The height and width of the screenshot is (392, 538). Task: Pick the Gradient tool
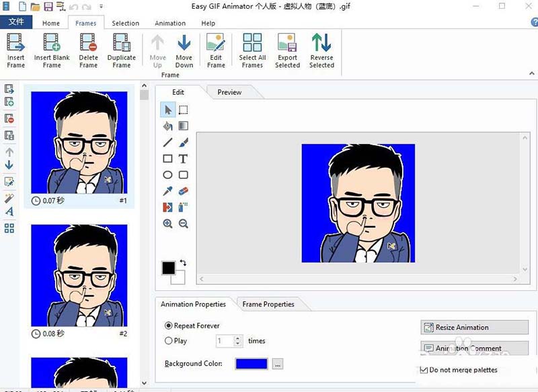pyautogui.click(x=183, y=126)
